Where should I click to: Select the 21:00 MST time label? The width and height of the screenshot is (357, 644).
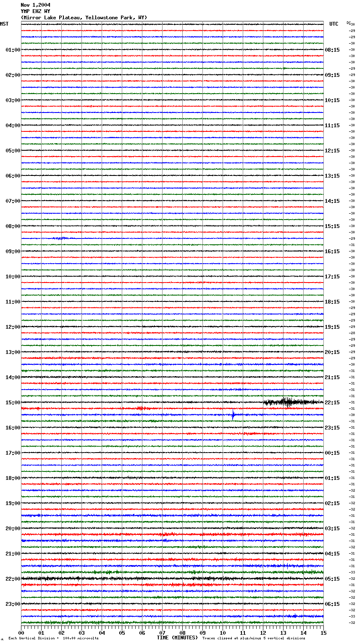click(13, 554)
